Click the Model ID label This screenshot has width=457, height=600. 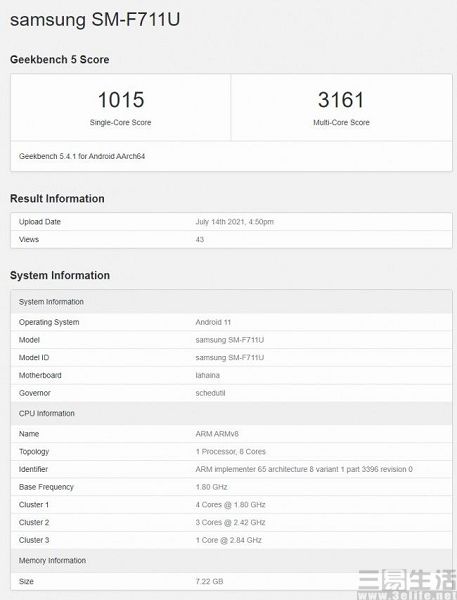click(34, 357)
